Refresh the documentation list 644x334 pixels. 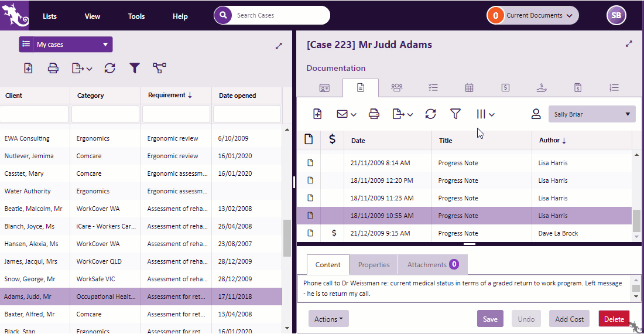click(430, 114)
